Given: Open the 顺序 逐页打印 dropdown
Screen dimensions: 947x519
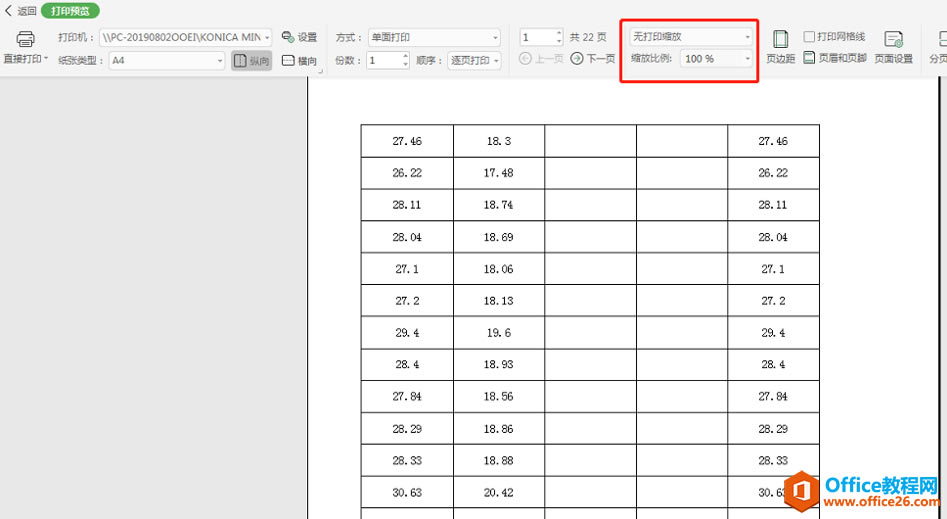Looking at the screenshot, I should tap(474, 60).
